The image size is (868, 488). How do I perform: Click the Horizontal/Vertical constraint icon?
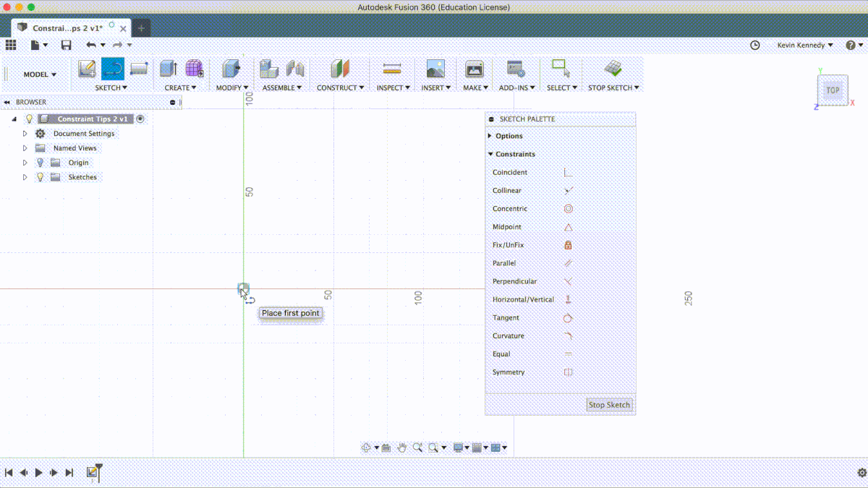tap(568, 299)
